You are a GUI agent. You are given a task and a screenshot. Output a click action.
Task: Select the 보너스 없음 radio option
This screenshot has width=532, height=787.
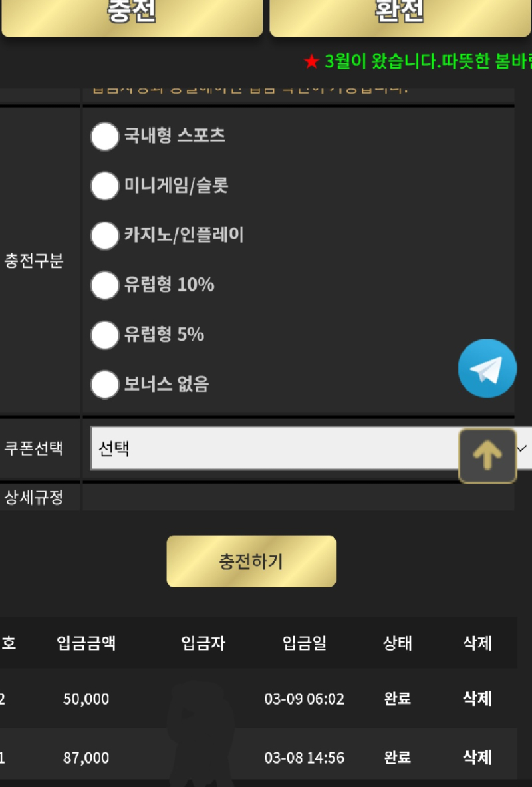pos(104,385)
